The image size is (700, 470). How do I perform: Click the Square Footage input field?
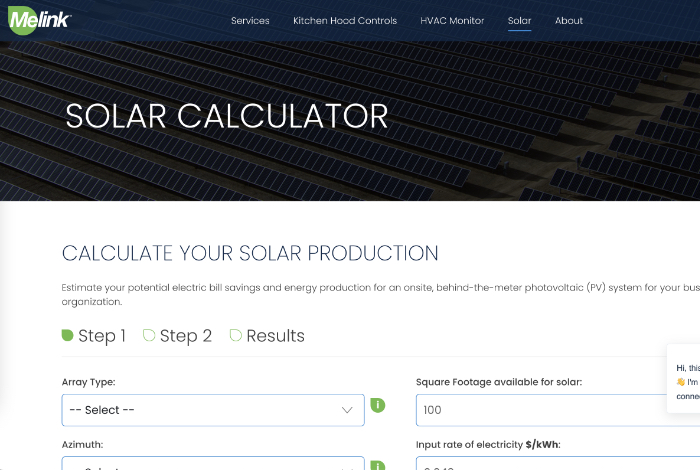tap(558, 410)
